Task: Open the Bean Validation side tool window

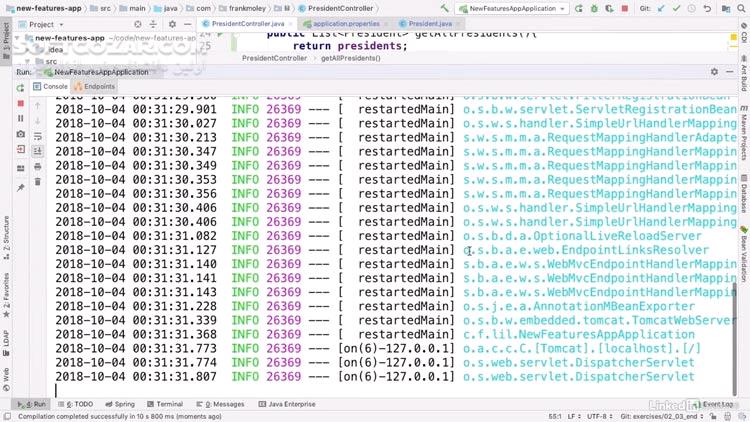Action: 744,254
